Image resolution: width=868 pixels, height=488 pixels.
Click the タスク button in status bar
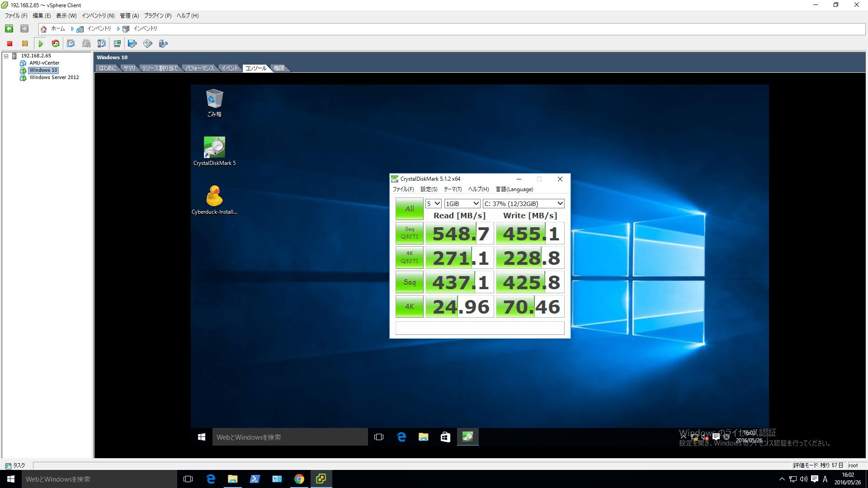[x=15, y=465]
